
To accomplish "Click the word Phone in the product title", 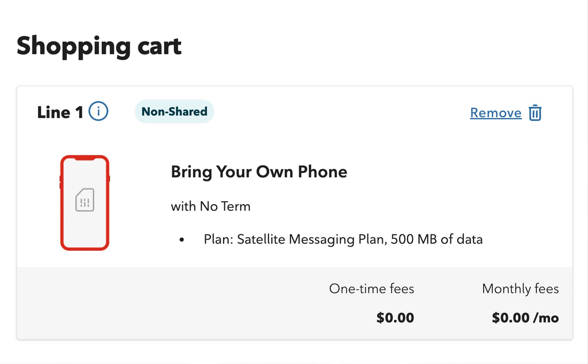I will [x=322, y=172].
